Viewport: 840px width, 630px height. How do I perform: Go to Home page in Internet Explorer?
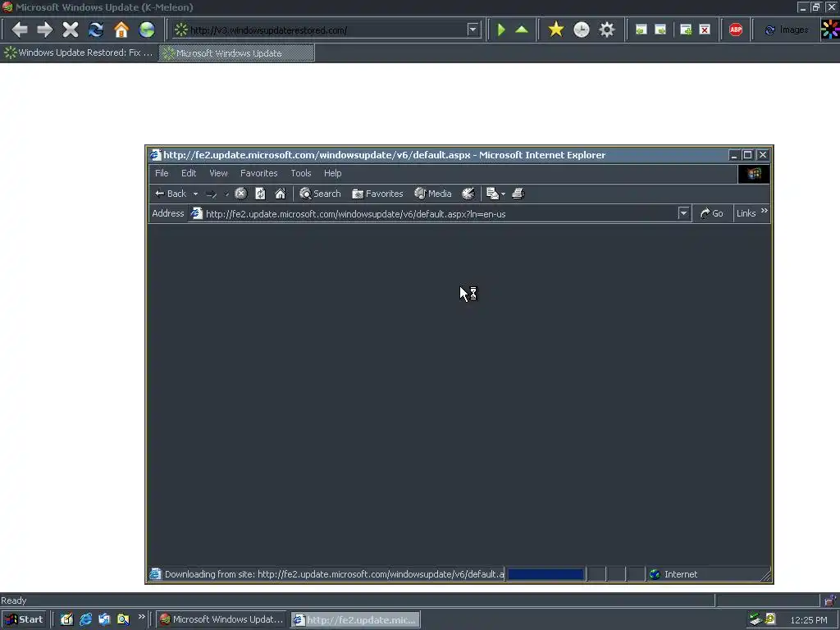click(281, 194)
